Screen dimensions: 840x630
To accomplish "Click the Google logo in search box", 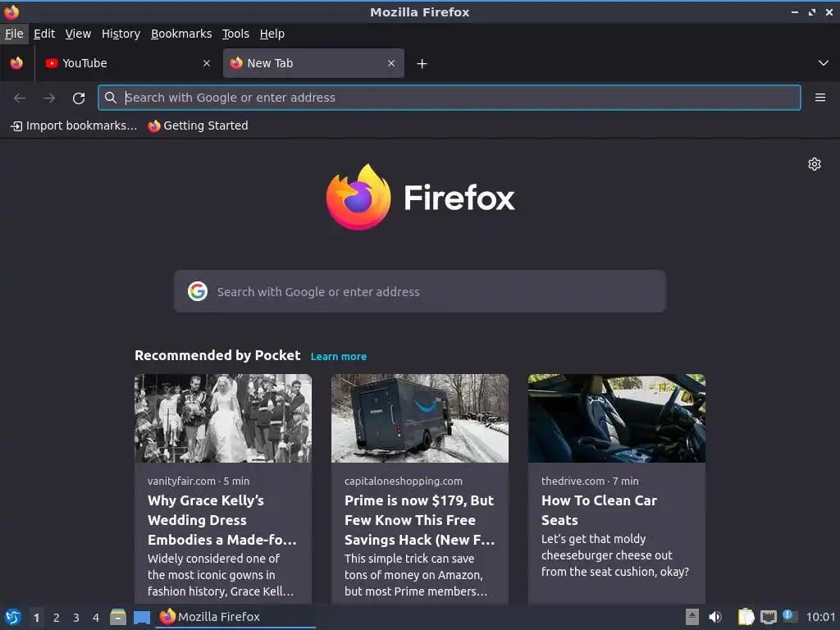I will (x=198, y=291).
